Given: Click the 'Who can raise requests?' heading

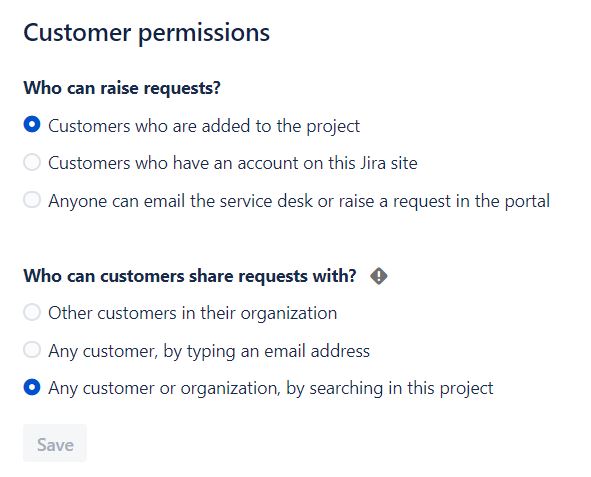Looking at the screenshot, I should pos(122,89).
